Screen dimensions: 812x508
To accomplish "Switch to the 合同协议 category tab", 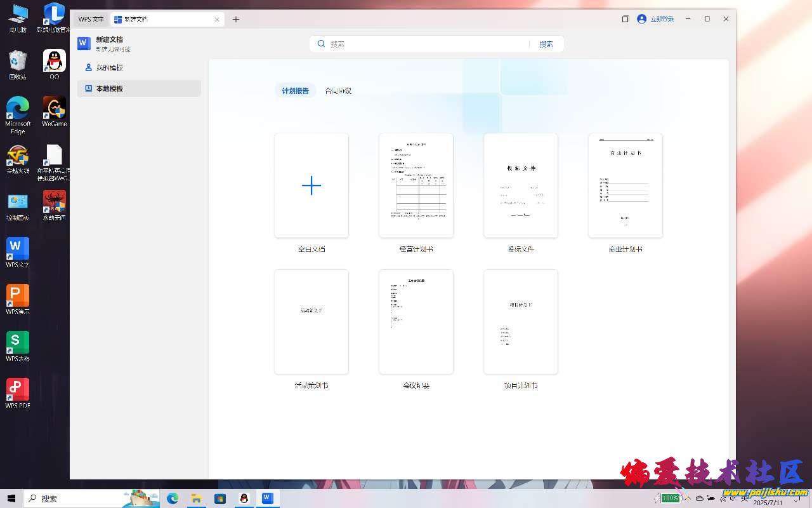I will (x=338, y=91).
